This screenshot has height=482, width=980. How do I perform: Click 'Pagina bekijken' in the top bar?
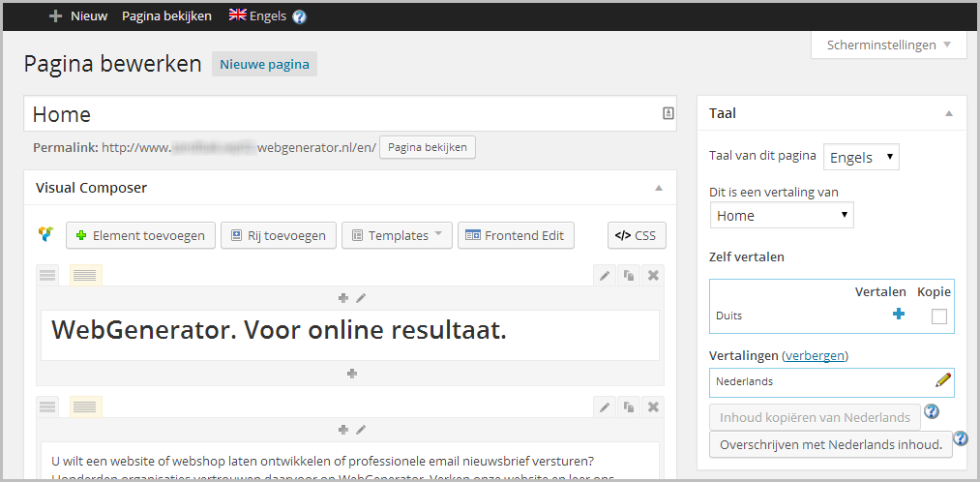tap(166, 15)
